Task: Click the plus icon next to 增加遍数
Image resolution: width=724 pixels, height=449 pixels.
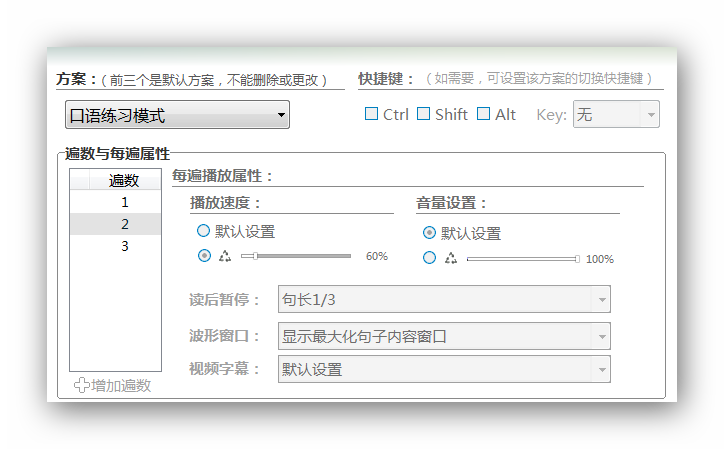Action: pos(82,385)
